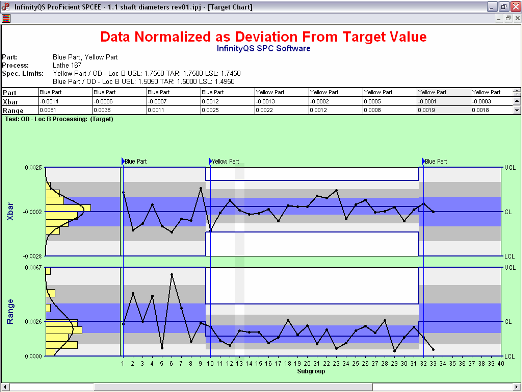Click the Xbar chart LCL label
The image size is (522, 392).
pos(510,256)
